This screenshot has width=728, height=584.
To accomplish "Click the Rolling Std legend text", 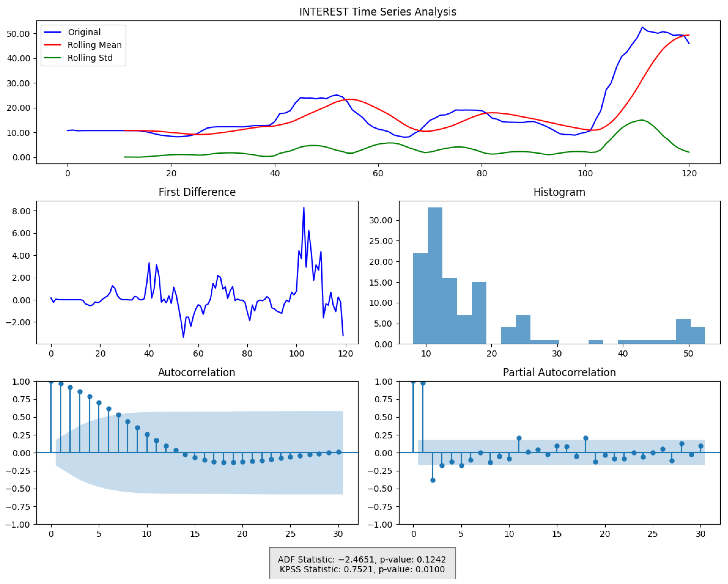I will point(90,58).
